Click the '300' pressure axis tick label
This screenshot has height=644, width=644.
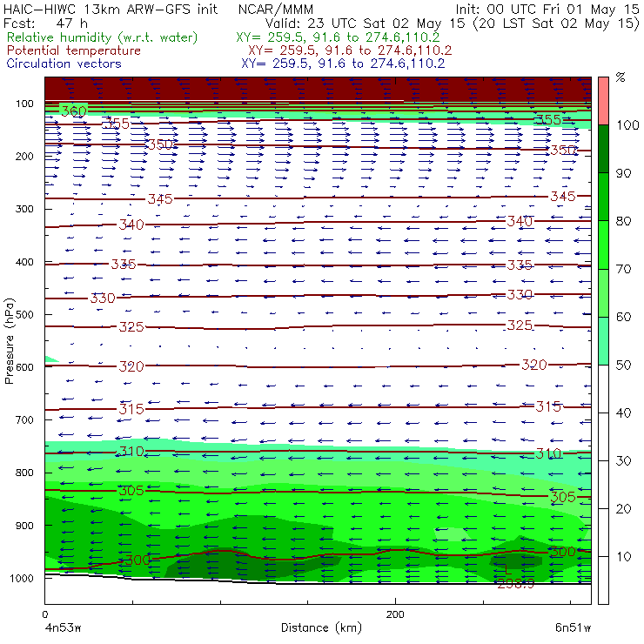24,209
